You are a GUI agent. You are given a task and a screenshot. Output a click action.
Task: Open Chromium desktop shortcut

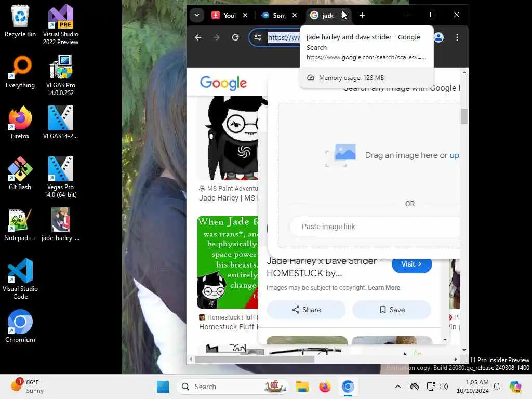click(20, 326)
